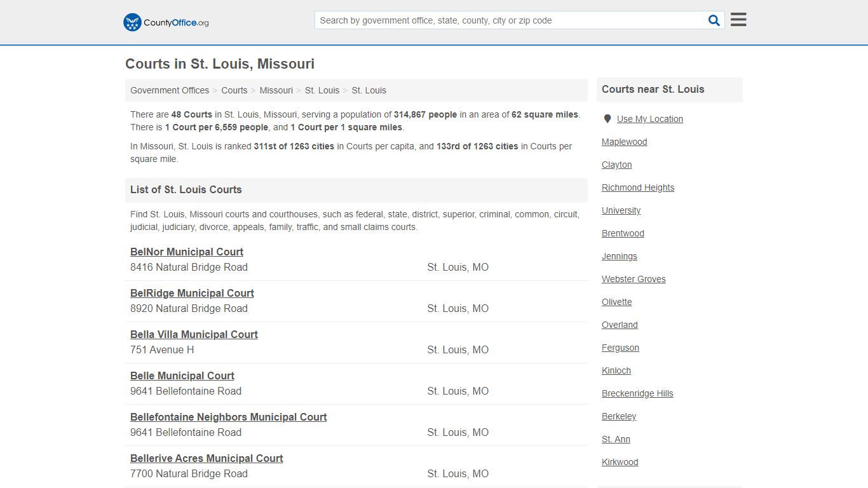View courts near Brentwood
Screen dimensions: 868x488
[x=623, y=233]
